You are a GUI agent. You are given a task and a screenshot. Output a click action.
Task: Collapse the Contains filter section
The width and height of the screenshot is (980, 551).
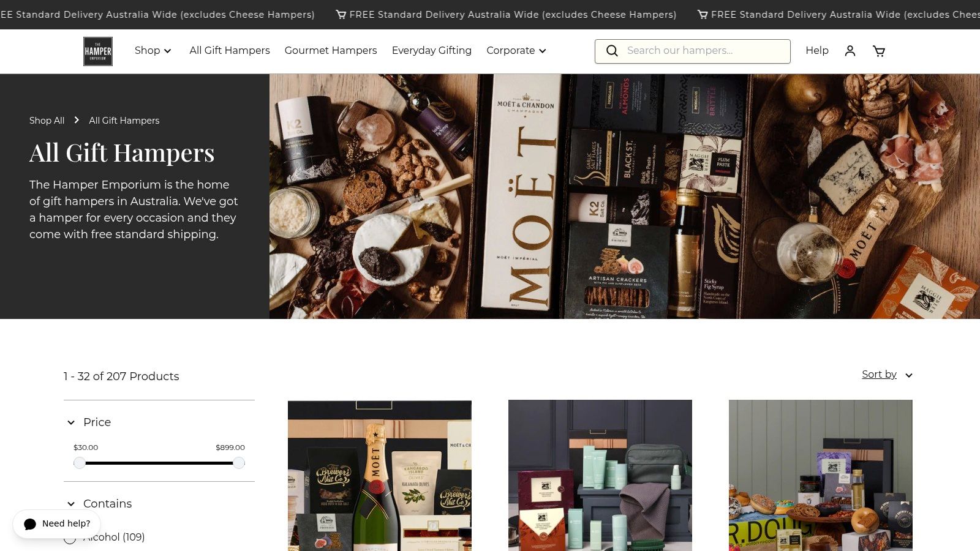tap(99, 504)
